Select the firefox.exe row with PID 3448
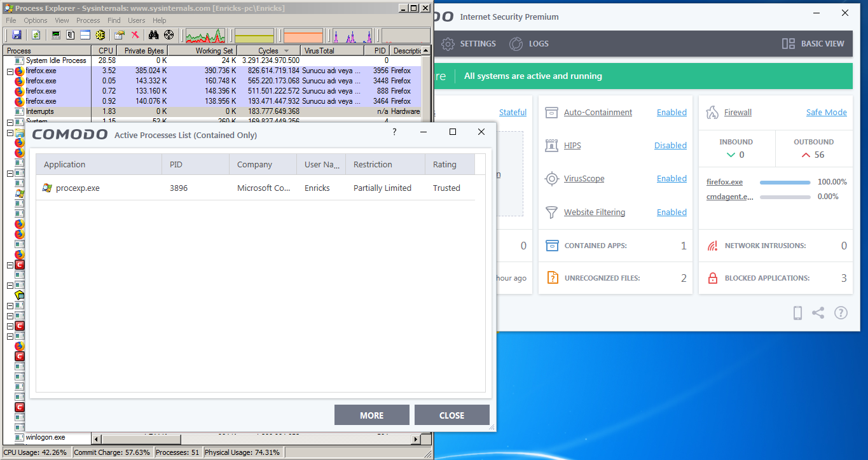The height and width of the screenshot is (460, 868). (x=212, y=81)
